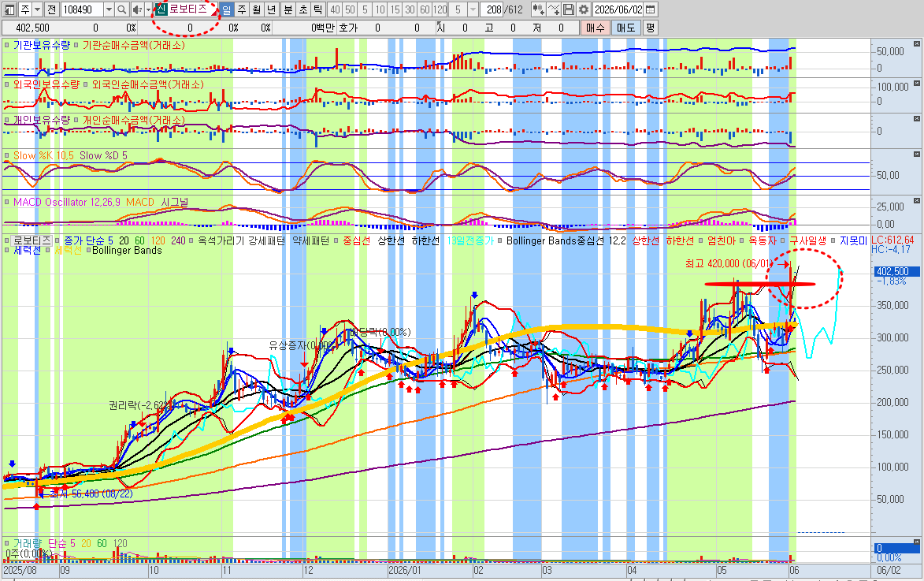Click the 외국인보유수량 legend marker
This screenshot has width=924, height=581.
click(x=6, y=84)
